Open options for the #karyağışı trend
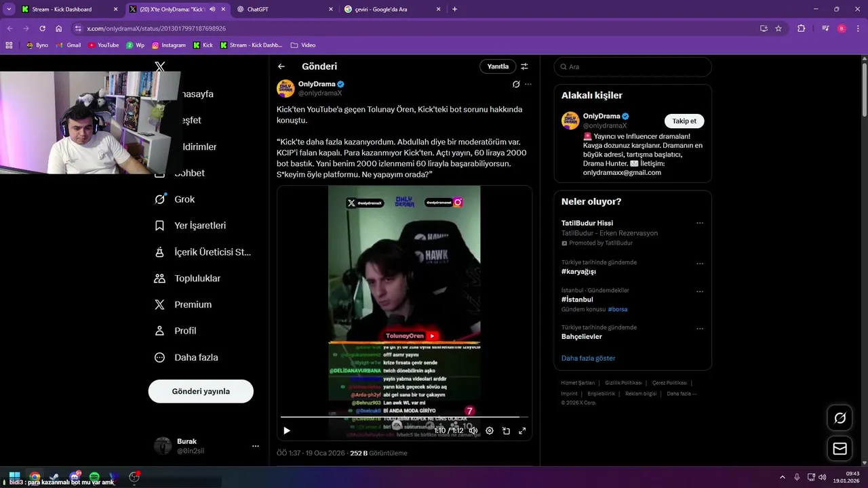Screen dimensions: 868x488 click(x=700, y=263)
